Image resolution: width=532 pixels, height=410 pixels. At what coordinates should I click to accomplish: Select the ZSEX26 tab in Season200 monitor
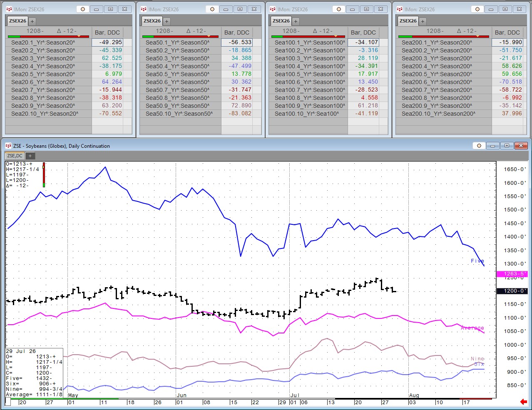click(x=408, y=21)
